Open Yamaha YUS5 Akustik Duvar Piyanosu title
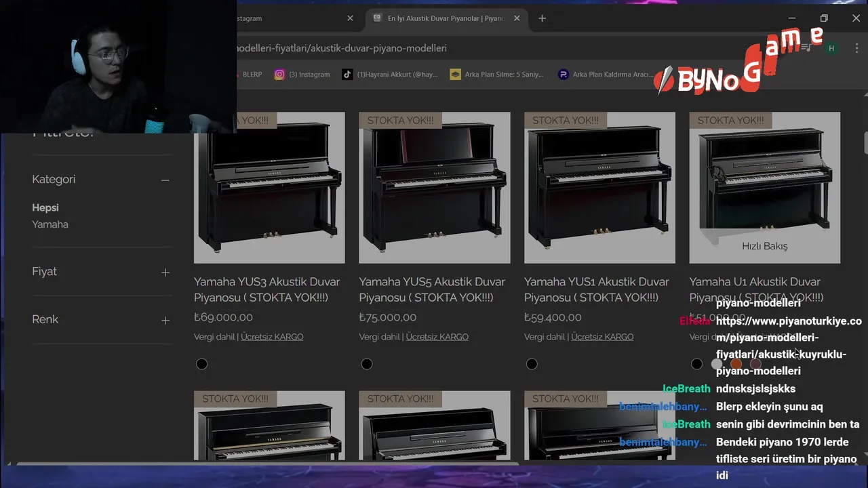 (432, 289)
